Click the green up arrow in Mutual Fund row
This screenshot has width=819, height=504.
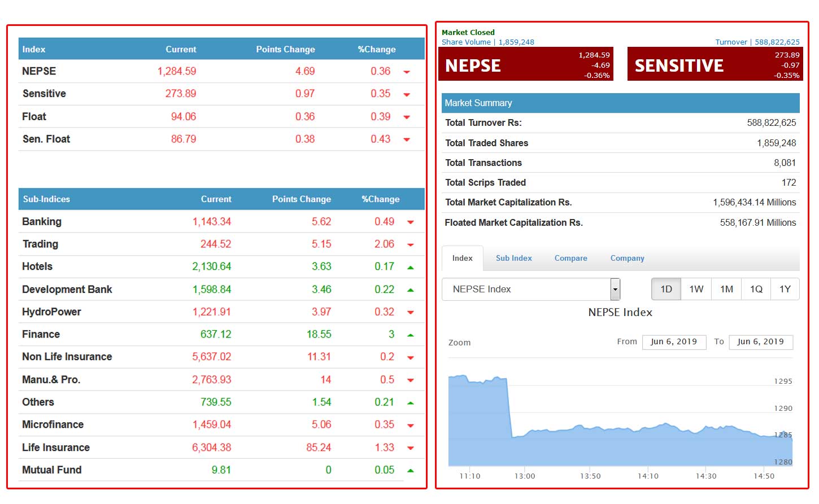click(411, 471)
